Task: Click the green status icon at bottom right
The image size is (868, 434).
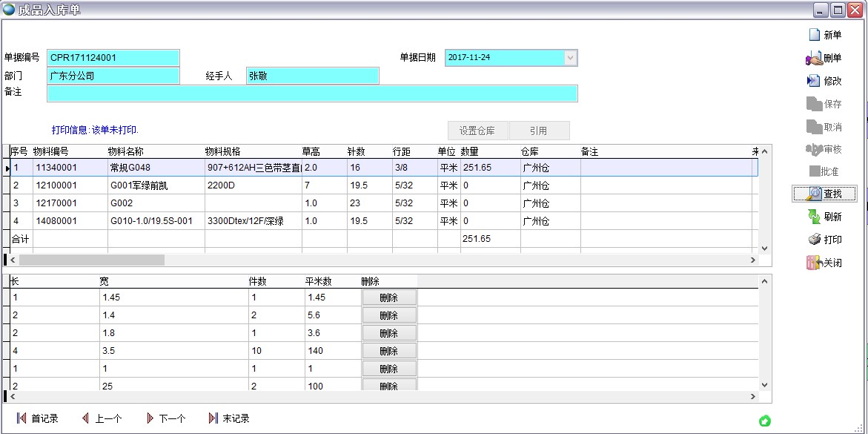Action: pyautogui.click(x=765, y=421)
